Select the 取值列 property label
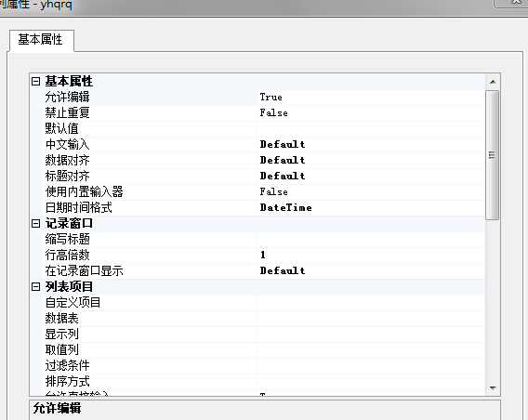528x420 pixels. coord(62,350)
